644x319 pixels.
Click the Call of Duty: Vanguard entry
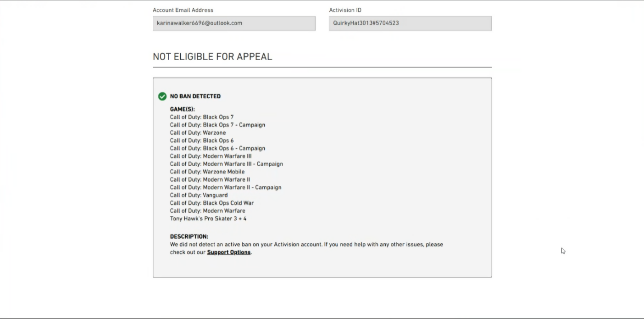point(199,196)
